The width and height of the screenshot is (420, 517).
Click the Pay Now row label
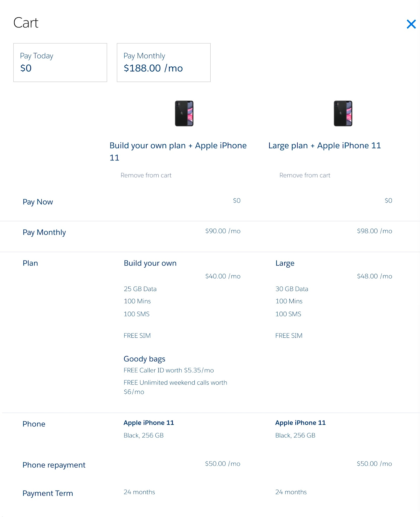point(38,202)
